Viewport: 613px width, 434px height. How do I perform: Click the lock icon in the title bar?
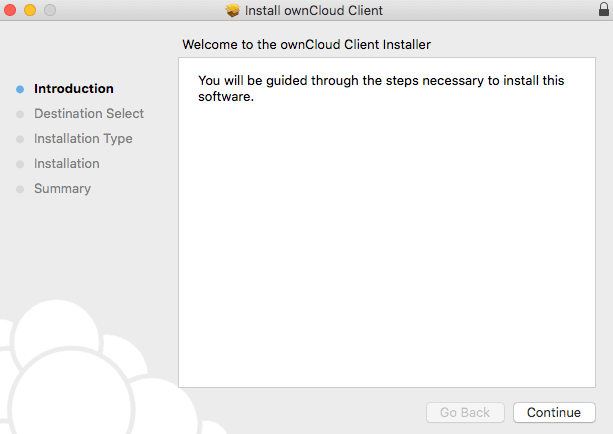point(604,9)
